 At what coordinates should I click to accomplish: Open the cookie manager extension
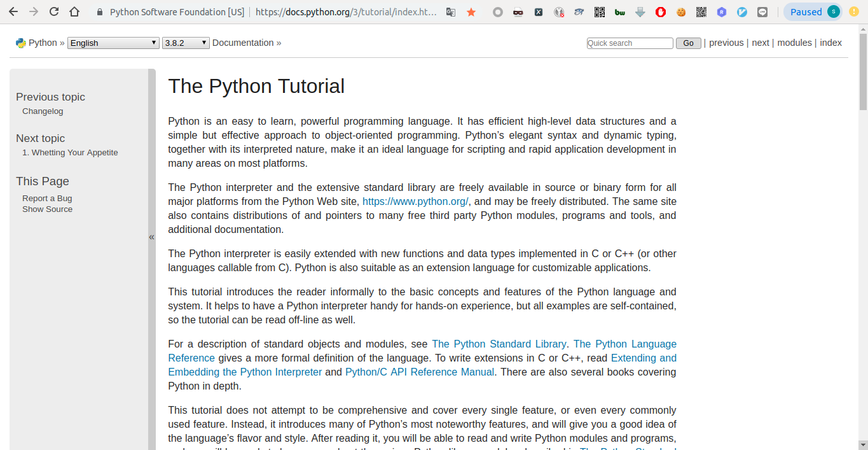[x=681, y=11]
